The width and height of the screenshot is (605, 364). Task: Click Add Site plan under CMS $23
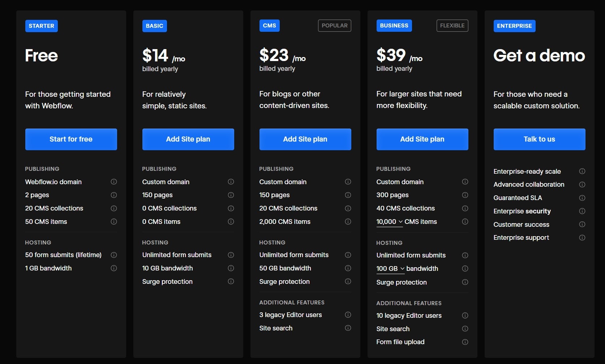pyautogui.click(x=305, y=139)
